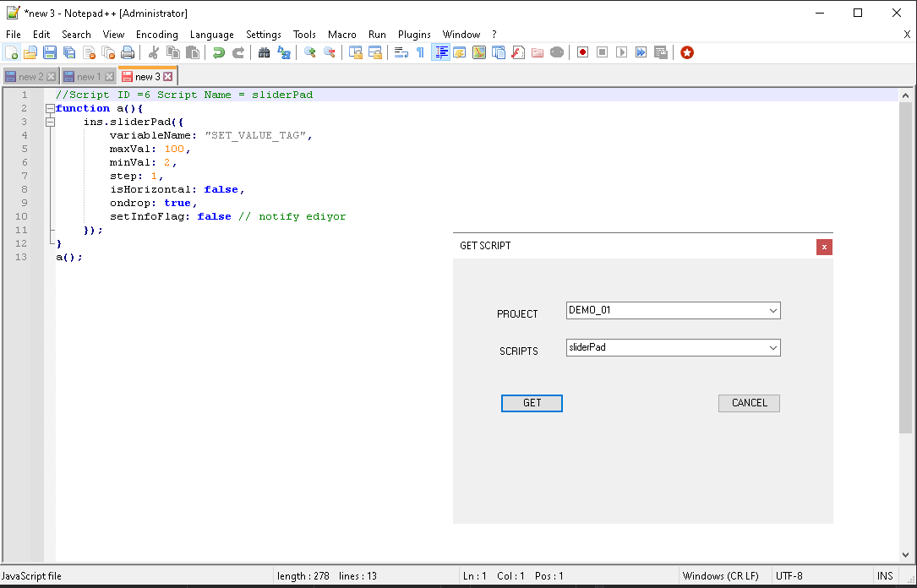Click CANCEL in GET SCRIPT dialog

[x=749, y=403]
